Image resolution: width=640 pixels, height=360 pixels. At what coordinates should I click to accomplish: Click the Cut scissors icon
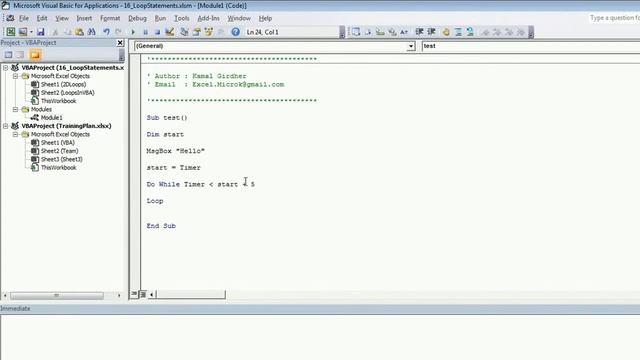[x=55, y=32]
